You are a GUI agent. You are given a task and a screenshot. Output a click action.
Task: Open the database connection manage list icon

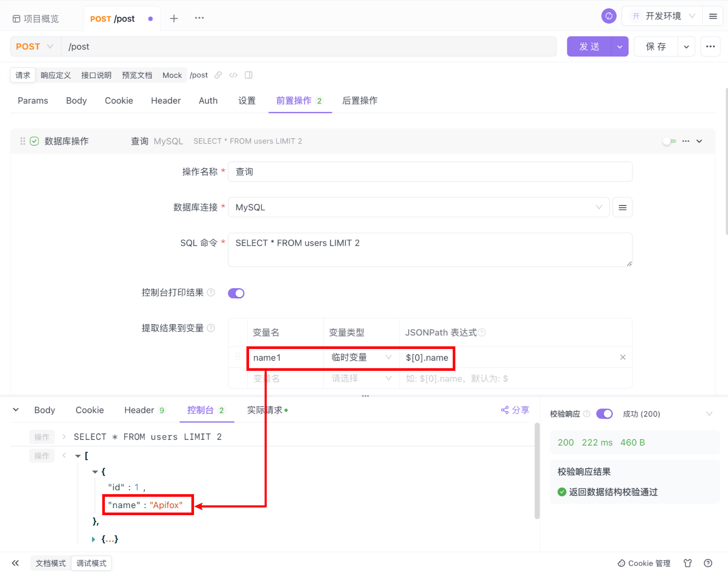[x=622, y=207]
